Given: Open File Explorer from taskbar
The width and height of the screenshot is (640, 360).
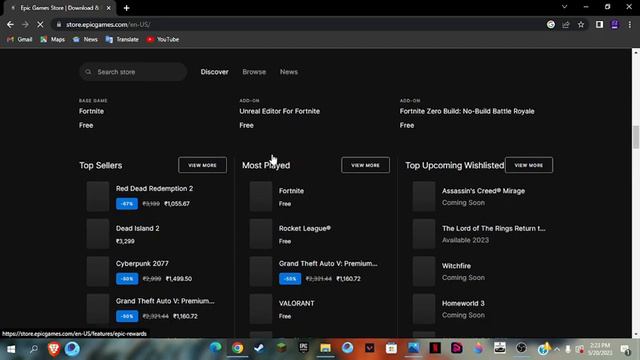Looking at the screenshot, I should pos(325,348).
